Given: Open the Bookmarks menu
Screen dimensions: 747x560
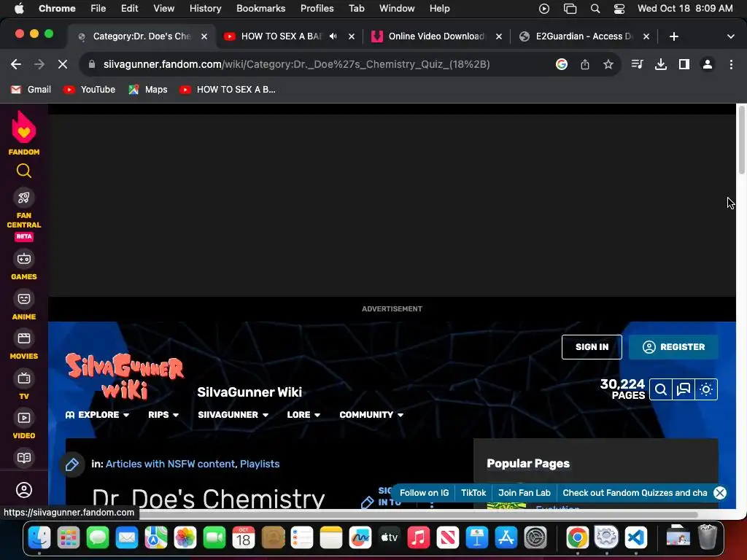Looking at the screenshot, I should [260, 9].
